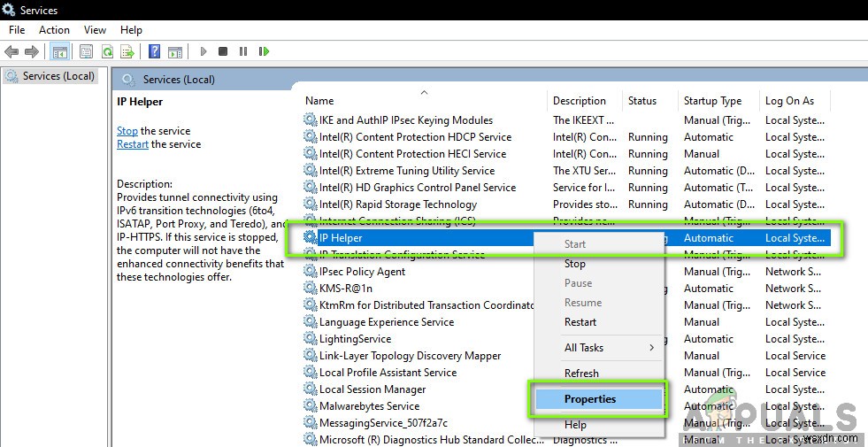868x447 pixels.
Task: Click the Restart Service green toolbar icon
Action: pos(264,51)
